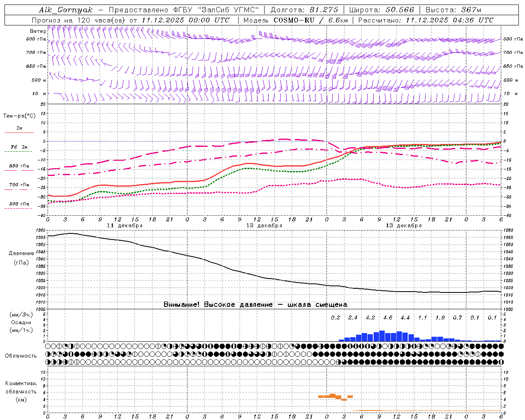This screenshot has height=420, width=525.
Task: Click the warning "Внимание! Высокое давление – шкала смещена"
Action: pyautogui.click(x=256, y=305)
